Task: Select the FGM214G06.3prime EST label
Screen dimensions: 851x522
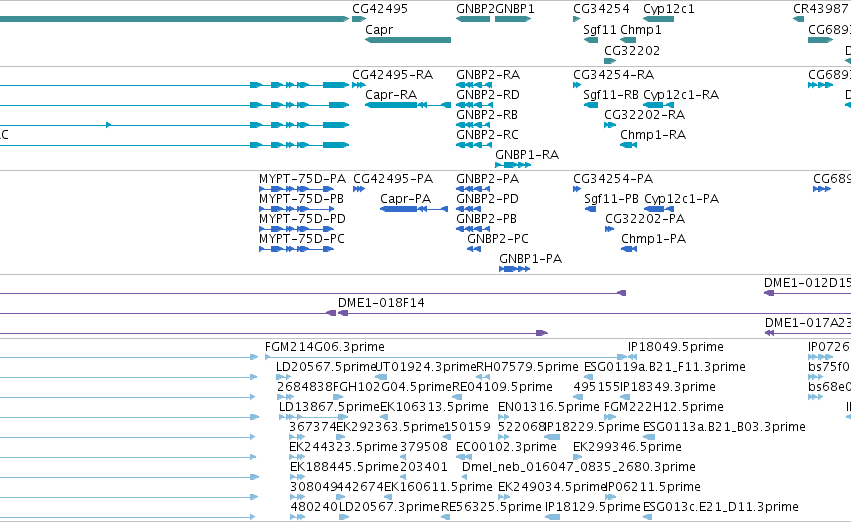Action: point(325,347)
